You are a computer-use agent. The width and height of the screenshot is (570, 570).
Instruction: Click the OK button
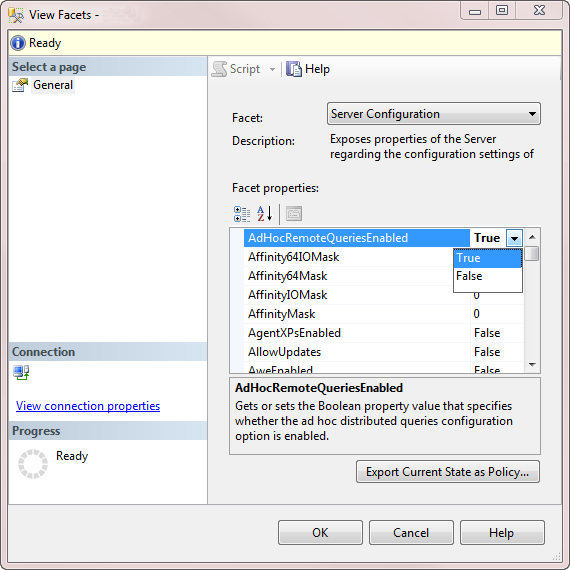(x=320, y=533)
